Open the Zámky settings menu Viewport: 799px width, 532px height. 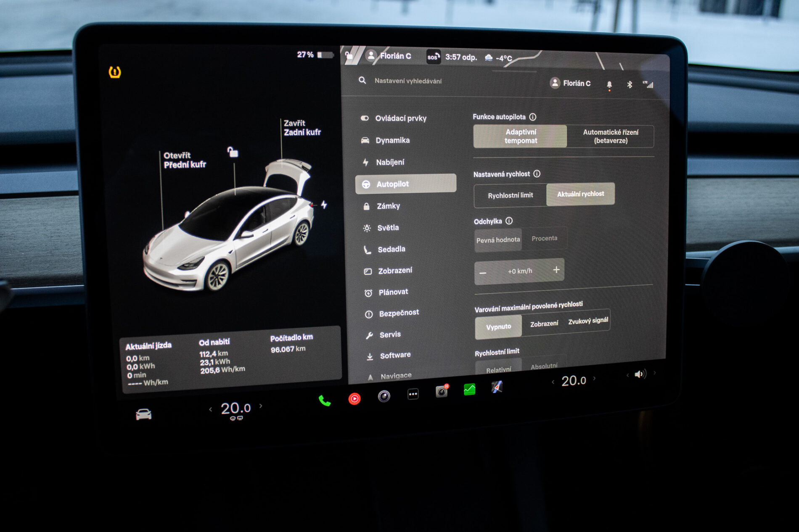tap(388, 206)
